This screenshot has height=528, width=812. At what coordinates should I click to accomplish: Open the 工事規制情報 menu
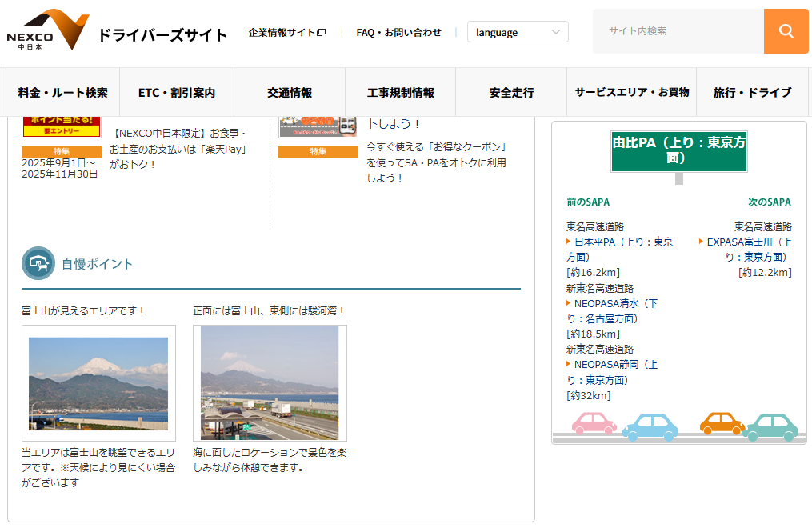point(400,93)
